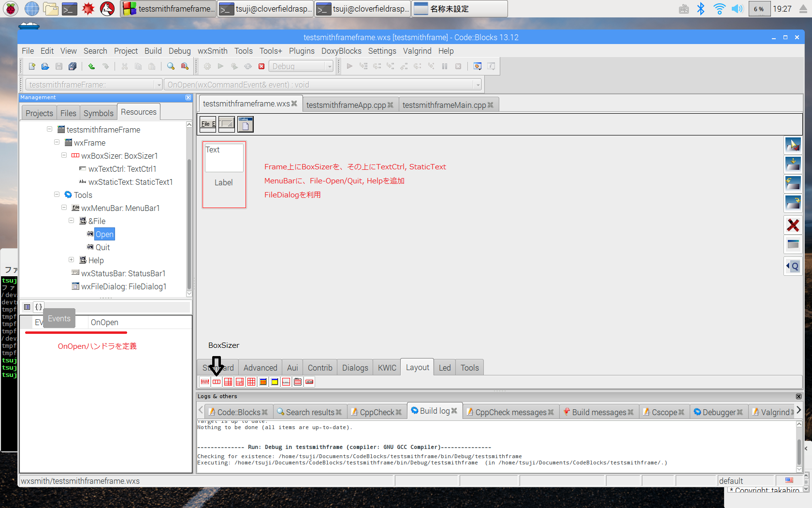The width and height of the screenshot is (812, 508).
Task: Collapse the Tools tree node
Action: click(57, 194)
